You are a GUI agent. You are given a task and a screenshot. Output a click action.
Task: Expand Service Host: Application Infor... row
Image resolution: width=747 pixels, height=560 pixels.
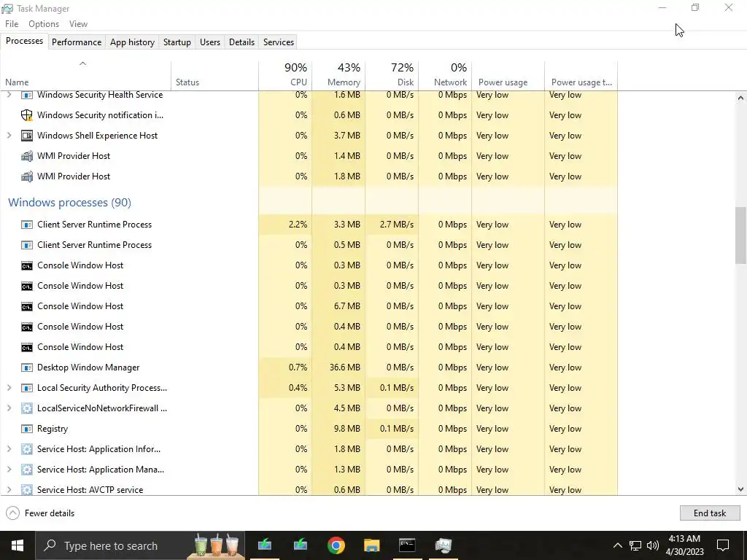[x=9, y=449]
